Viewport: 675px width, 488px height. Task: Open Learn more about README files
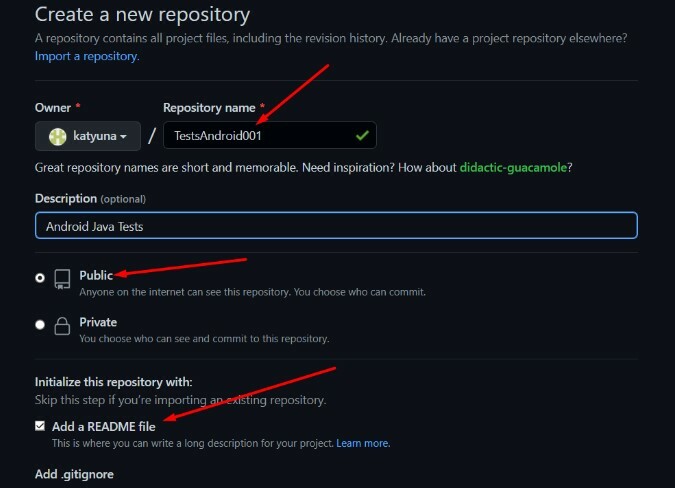tap(363, 443)
